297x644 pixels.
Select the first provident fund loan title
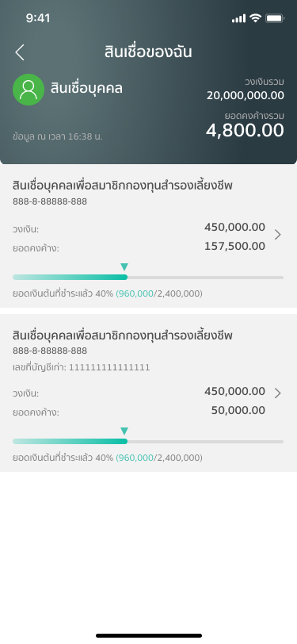pos(123,186)
